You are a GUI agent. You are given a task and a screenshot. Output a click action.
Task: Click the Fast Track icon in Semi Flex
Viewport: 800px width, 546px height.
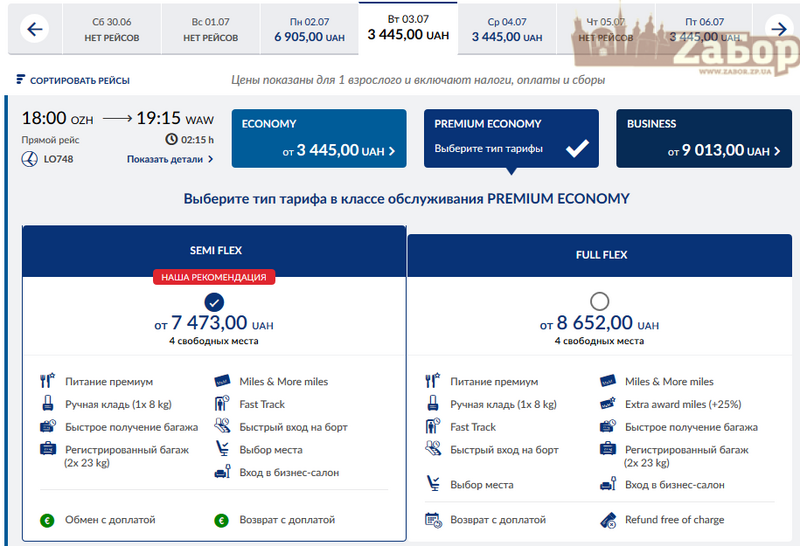click(222, 404)
